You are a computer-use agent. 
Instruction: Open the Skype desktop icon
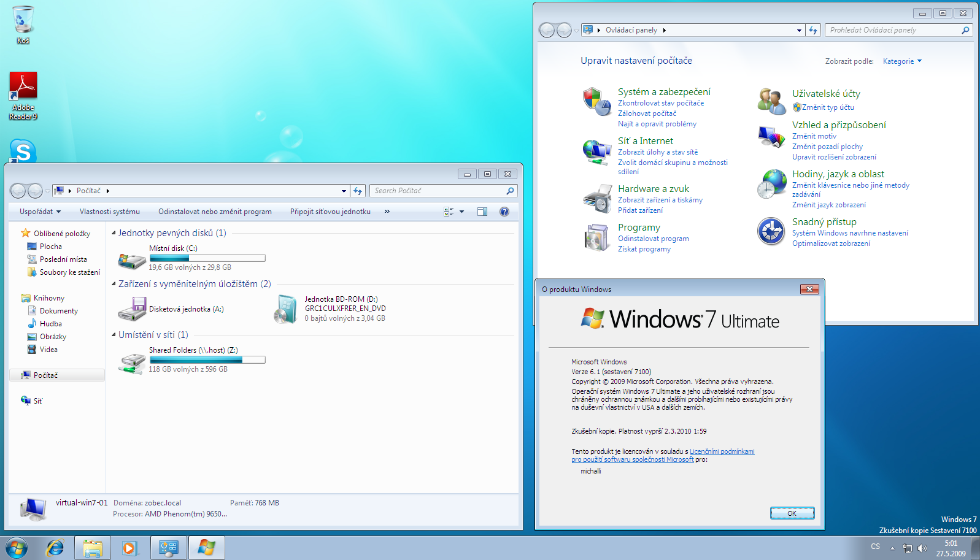[23, 151]
